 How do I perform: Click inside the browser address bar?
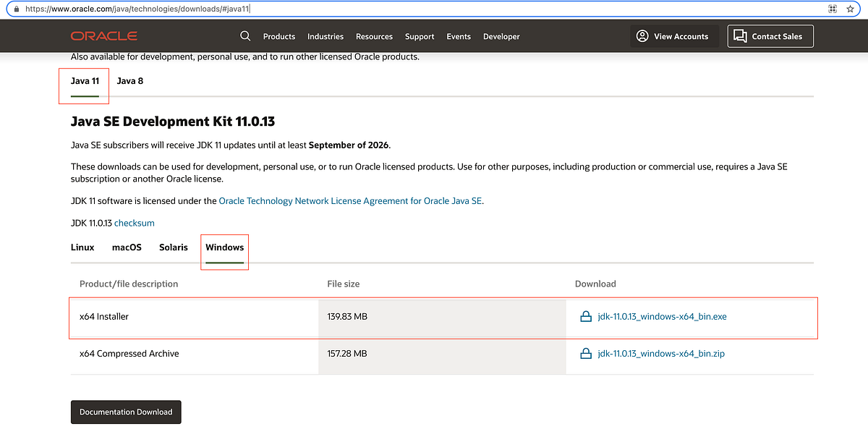tap(289, 9)
